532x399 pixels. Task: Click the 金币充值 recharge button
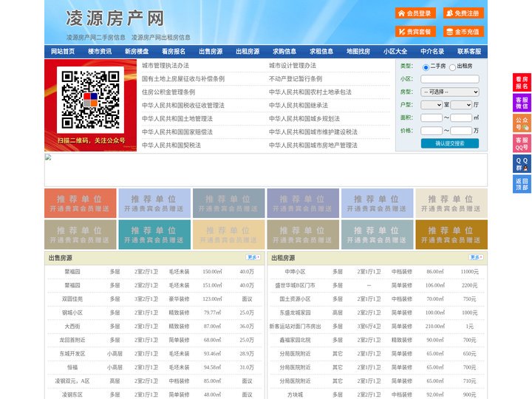(463, 32)
